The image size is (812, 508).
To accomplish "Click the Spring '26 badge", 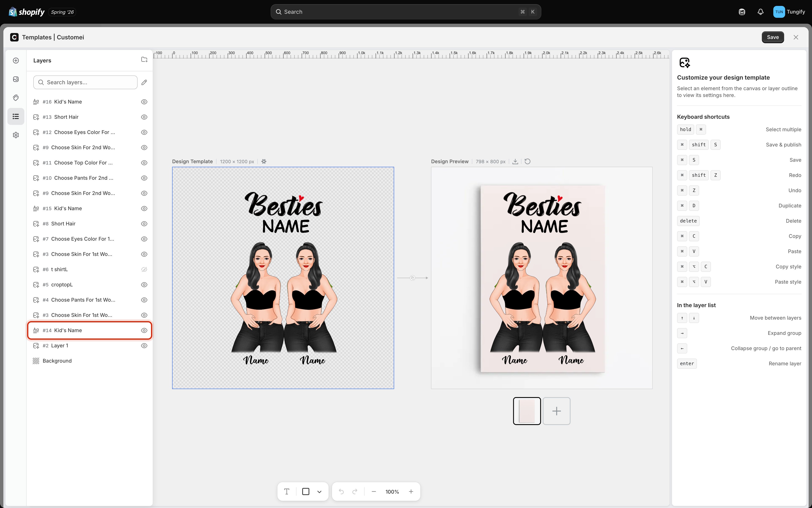I will [x=62, y=12].
